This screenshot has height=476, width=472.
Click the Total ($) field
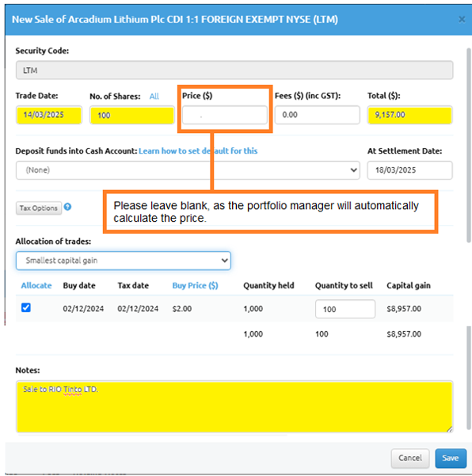coord(409,115)
